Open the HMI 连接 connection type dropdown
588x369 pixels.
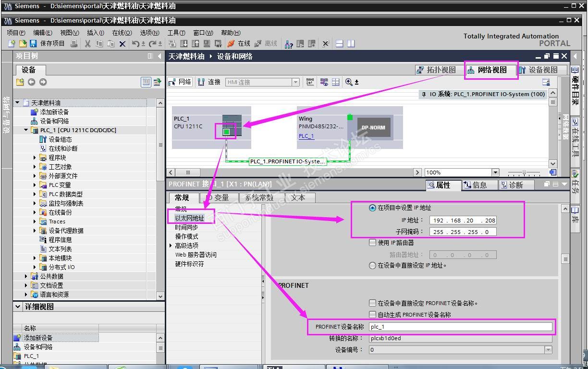(x=296, y=82)
